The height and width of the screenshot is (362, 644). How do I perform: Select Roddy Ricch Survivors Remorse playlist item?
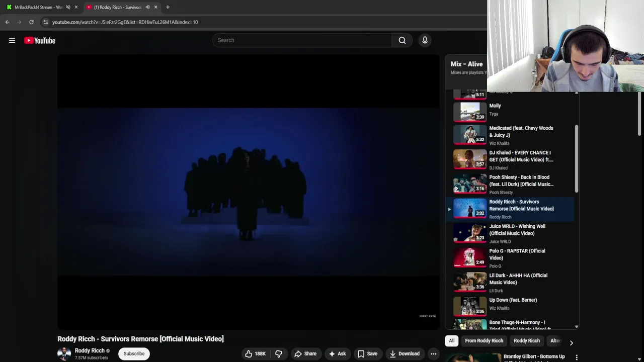pos(511,209)
